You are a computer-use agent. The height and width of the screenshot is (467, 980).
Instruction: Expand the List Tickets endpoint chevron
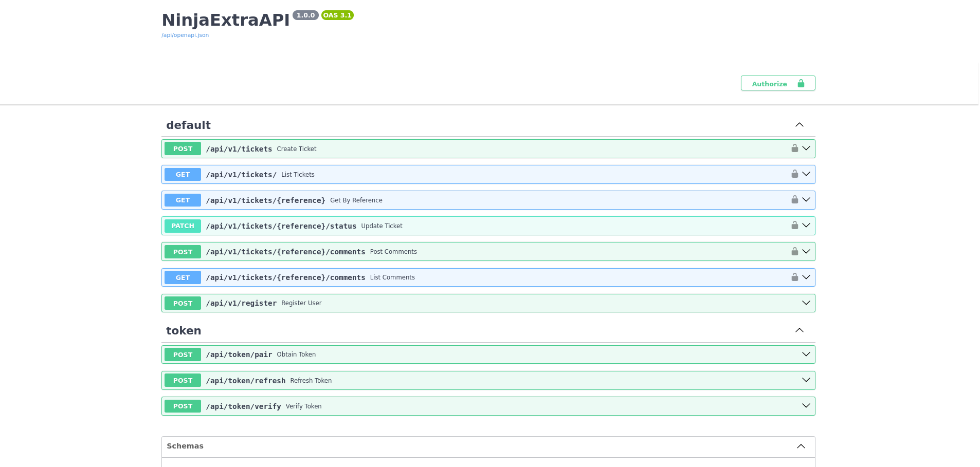(x=806, y=174)
